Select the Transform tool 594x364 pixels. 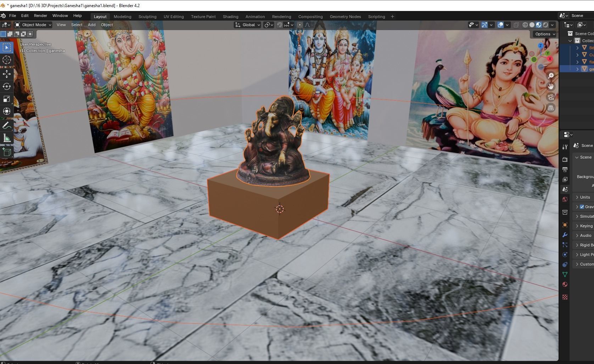point(7,111)
